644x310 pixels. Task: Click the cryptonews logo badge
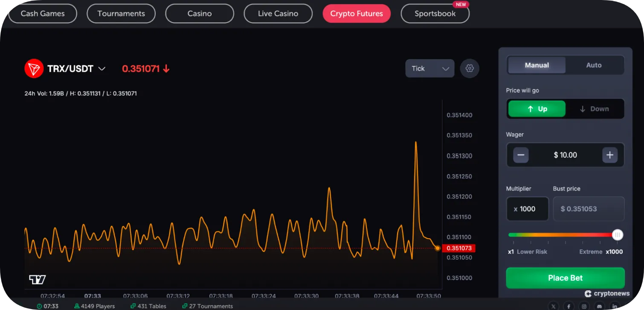[607, 293]
